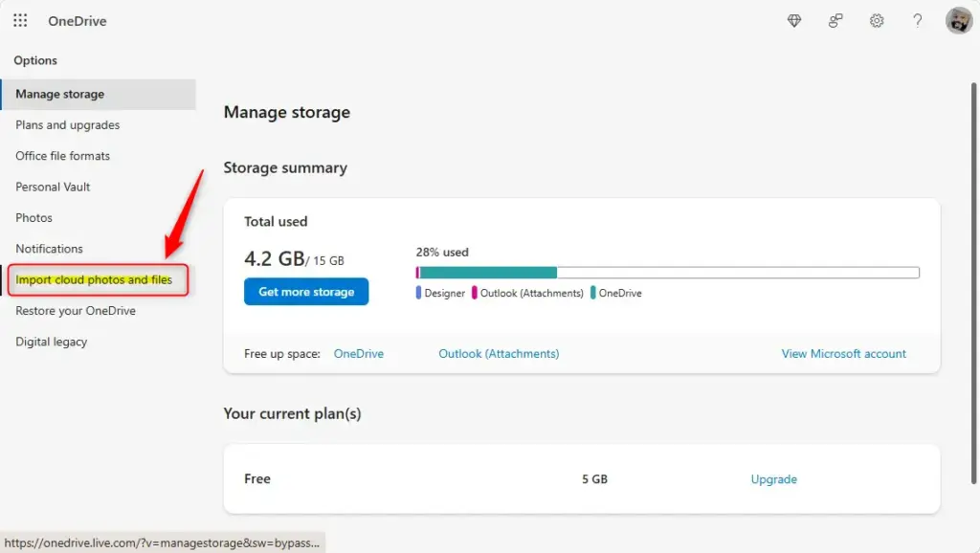
Task: Open the feedback people icon in header
Action: pyautogui.click(x=835, y=21)
